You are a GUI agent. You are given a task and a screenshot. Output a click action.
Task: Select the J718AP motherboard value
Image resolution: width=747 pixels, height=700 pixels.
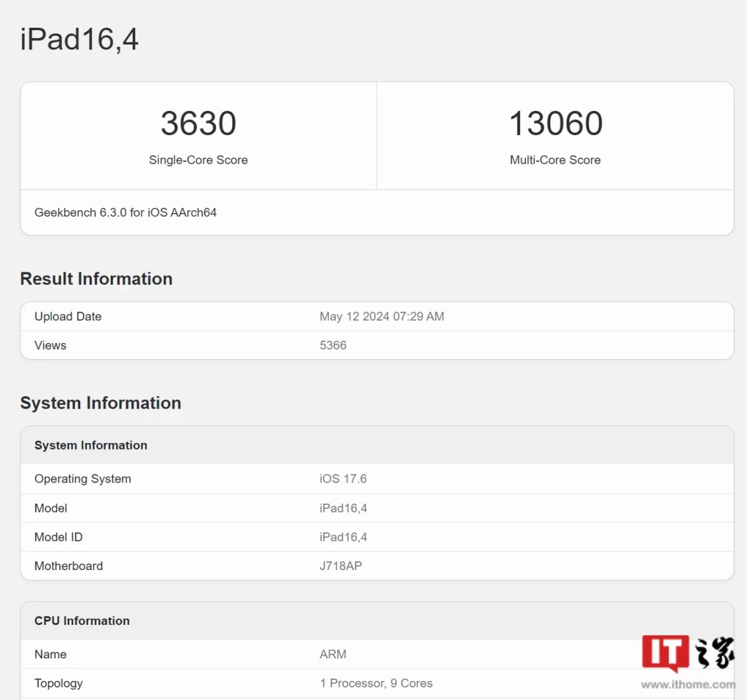click(x=341, y=566)
